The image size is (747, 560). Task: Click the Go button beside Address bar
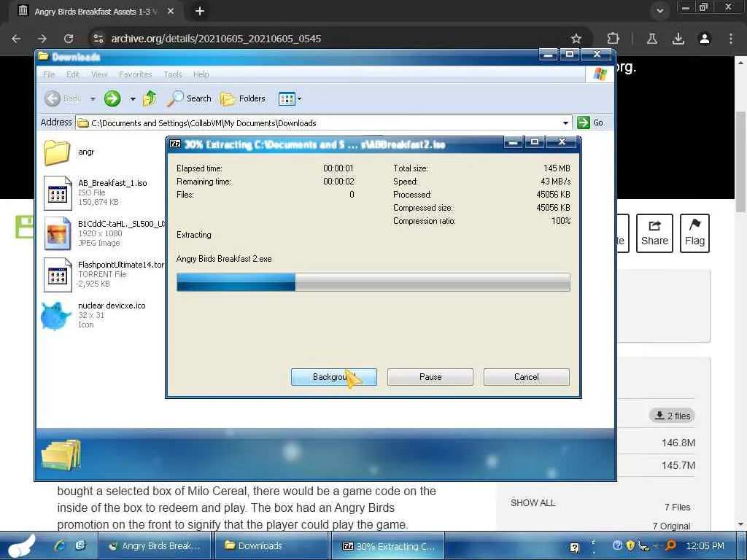(590, 122)
